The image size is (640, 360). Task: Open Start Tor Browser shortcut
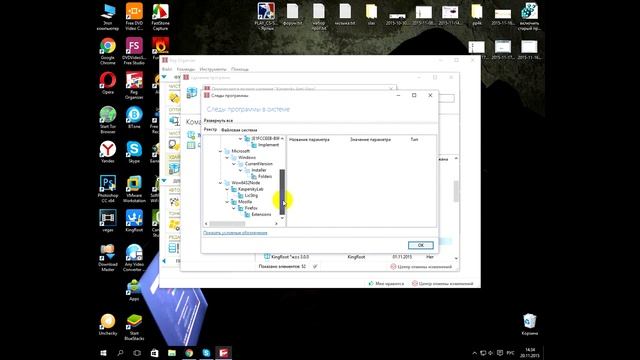[108, 120]
